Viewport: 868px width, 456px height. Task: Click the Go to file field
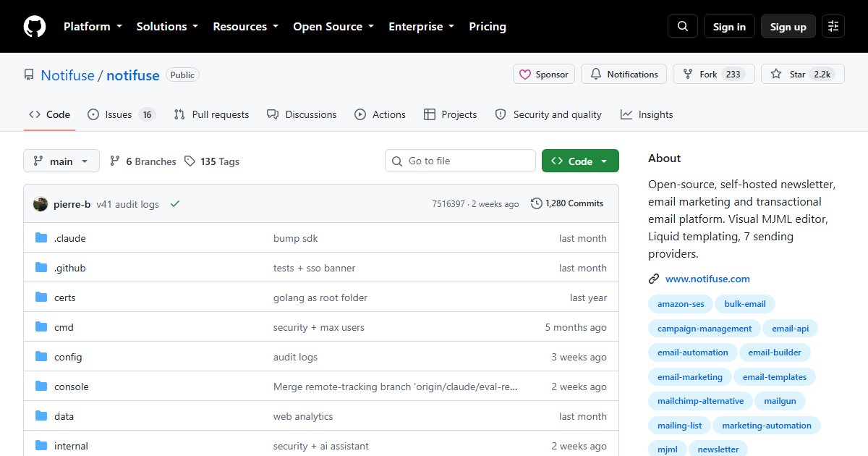[460, 161]
